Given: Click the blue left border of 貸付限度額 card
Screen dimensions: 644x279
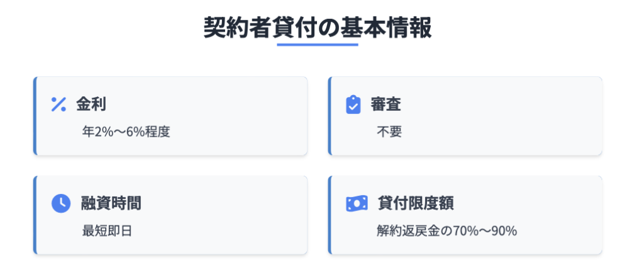Looking at the screenshot, I should pos(330,215).
